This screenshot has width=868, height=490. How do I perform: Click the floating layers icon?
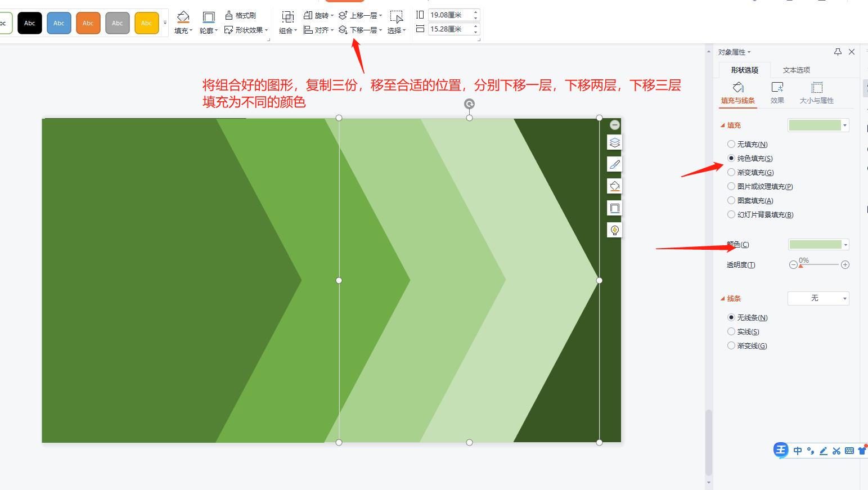tap(615, 142)
